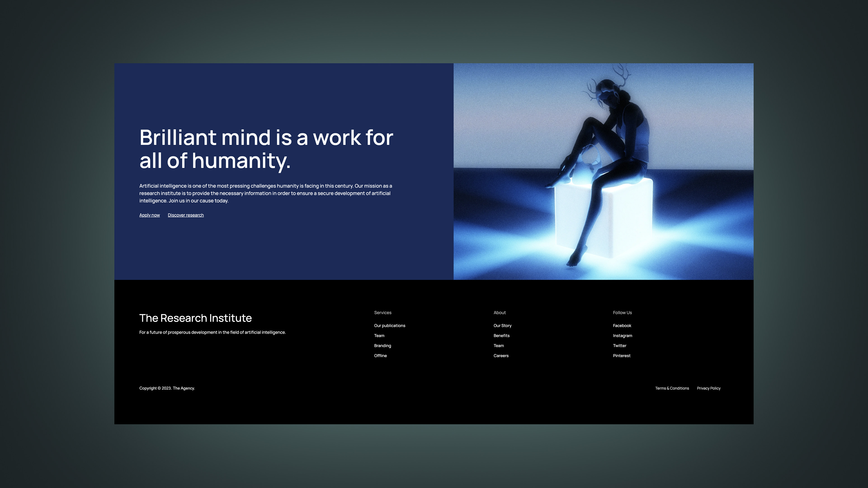Click the seated figure hero image
Viewport: 868px width, 488px height.
603,171
